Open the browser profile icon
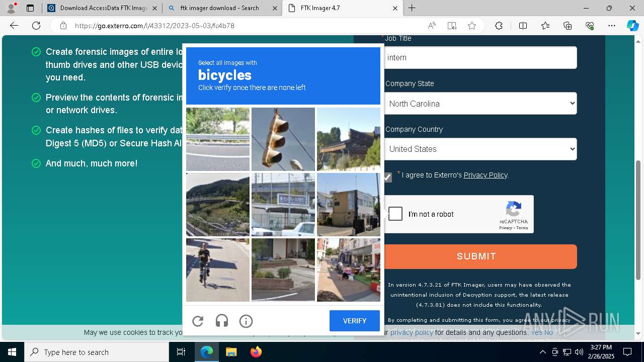The height and width of the screenshot is (362, 644). 11,8
